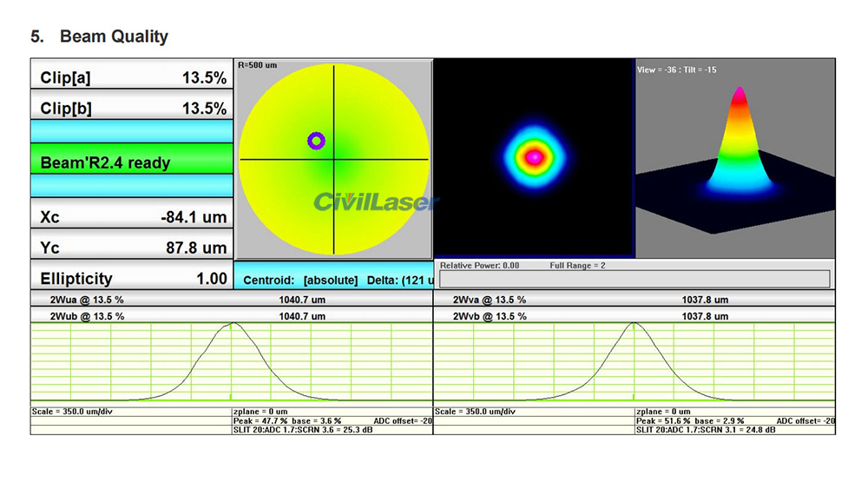Screen dimensions: 868x489
Task: Select the Clip[a] 13.5% field
Action: (x=132, y=77)
